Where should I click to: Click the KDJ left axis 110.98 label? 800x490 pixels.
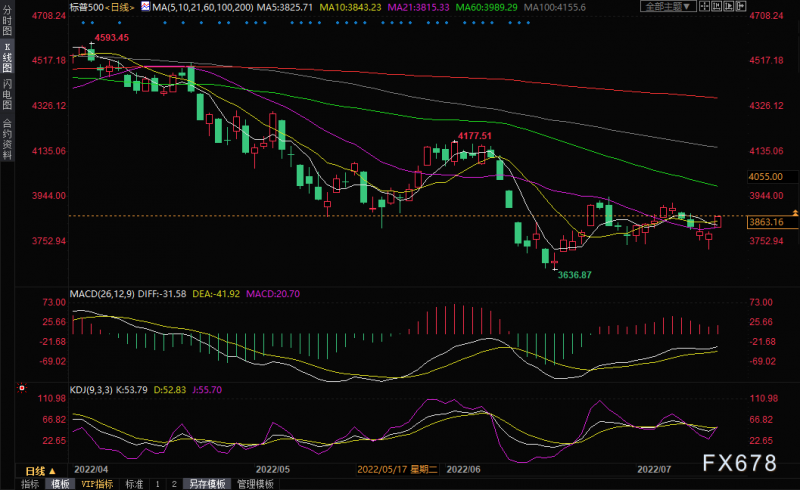pyautogui.click(x=52, y=398)
